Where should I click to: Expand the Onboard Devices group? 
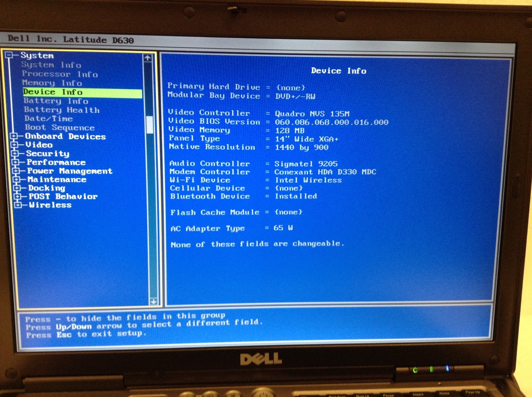coord(14,136)
